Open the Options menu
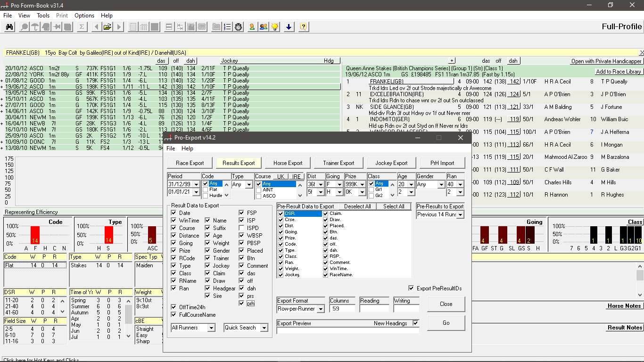This screenshot has width=644, height=362. (x=84, y=15)
